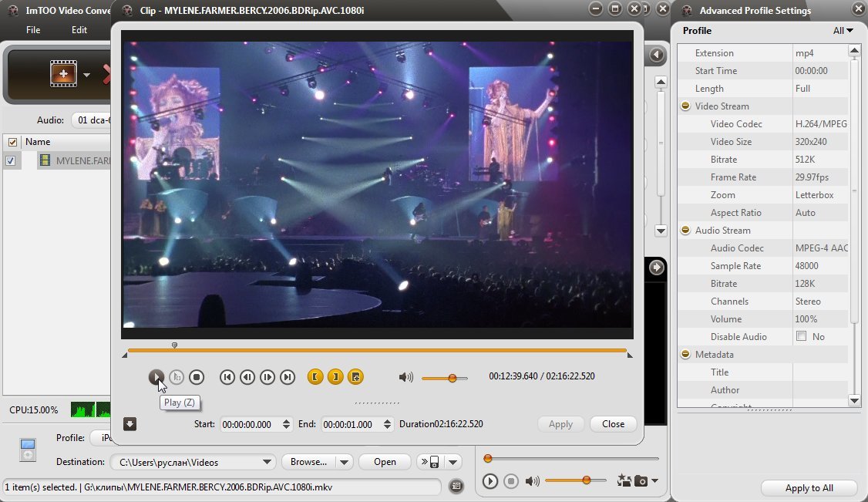The height and width of the screenshot is (502, 868).
Task: Click the Start time input field
Action: click(x=251, y=425)
